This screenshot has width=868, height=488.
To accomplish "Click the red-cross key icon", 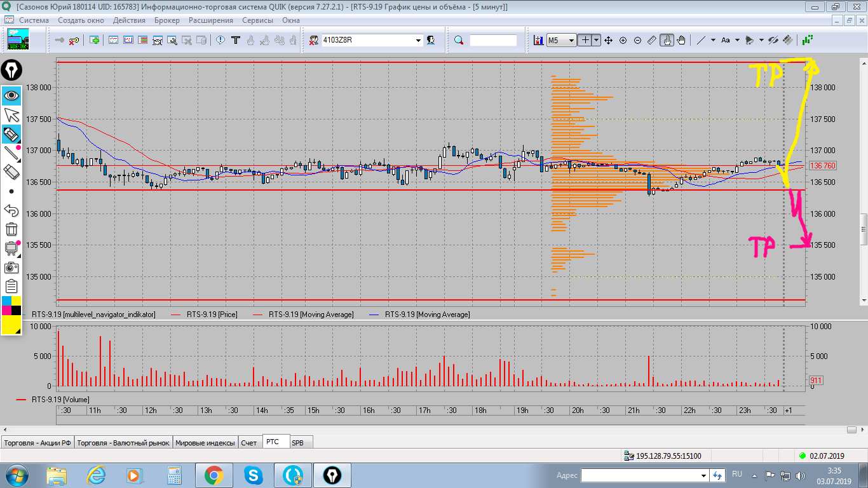I will coord(75,40).
